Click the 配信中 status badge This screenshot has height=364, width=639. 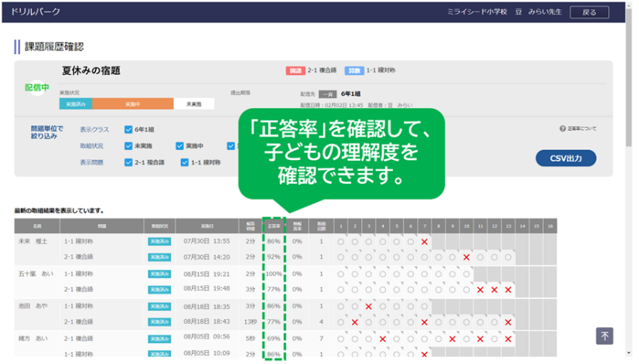(x=36, y=87)
